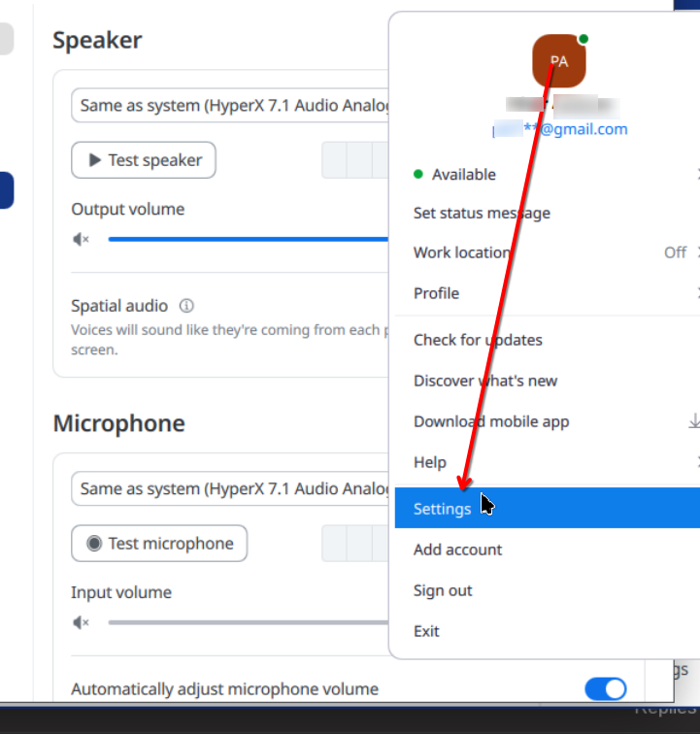Open the Speaker device dropdown
700x734 pixels.
point(231,105)
